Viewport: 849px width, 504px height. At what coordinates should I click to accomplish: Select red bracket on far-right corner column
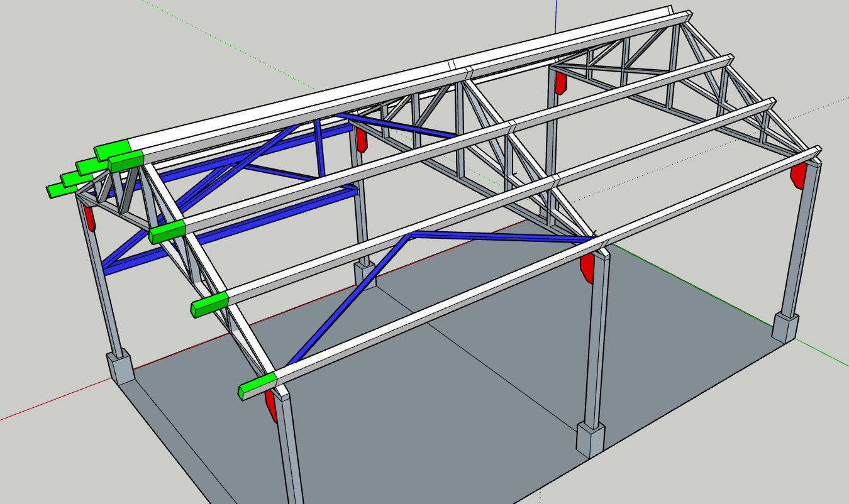point(798,175)
